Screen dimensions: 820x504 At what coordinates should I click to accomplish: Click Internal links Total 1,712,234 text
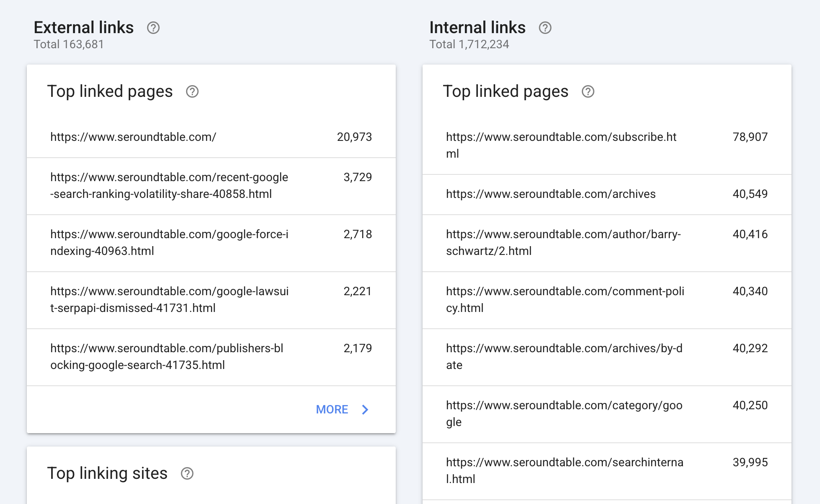pos(469,44)
